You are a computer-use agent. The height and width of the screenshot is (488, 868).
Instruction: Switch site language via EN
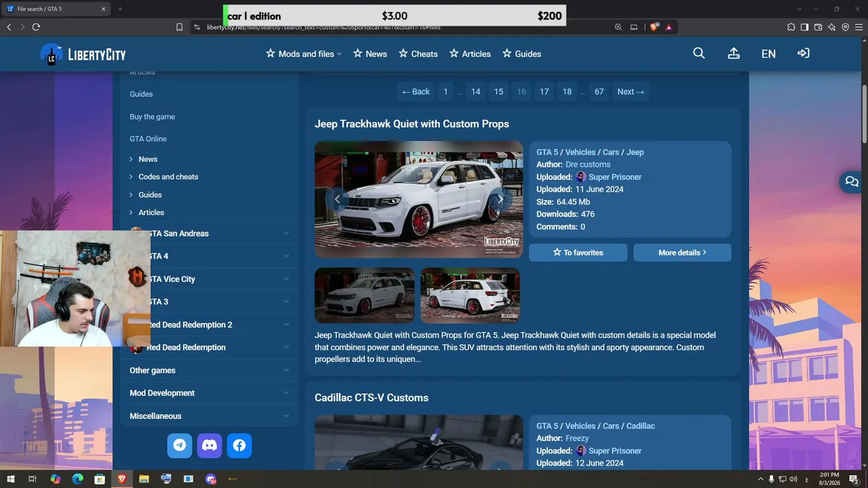pyautogui.click(x=768, y=54)
